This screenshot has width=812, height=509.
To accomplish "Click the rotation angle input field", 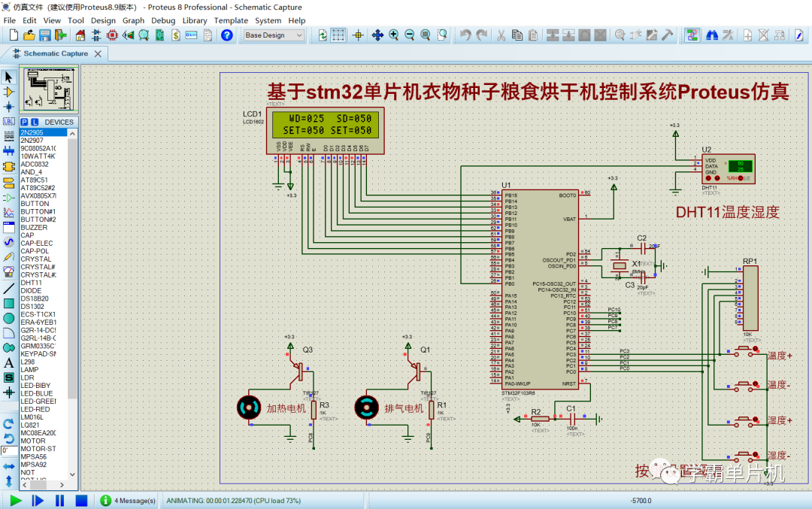I will (x=9, y=450).
